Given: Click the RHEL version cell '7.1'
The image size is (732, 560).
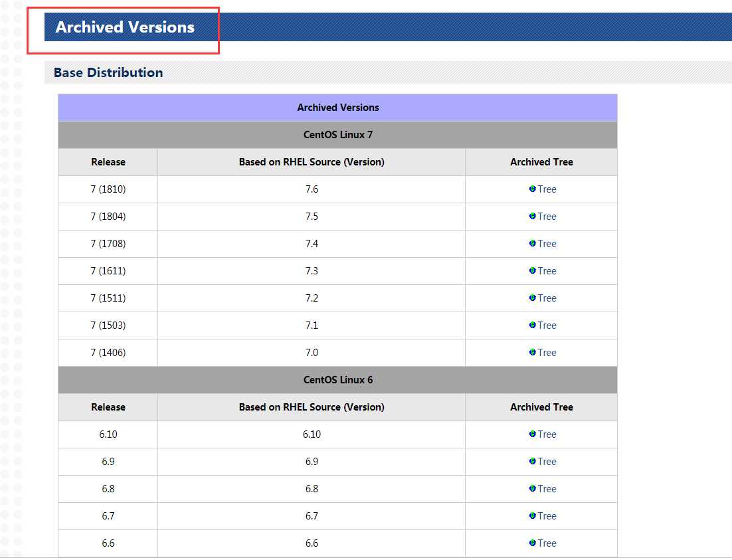Looking at the screenshot, I should (312, 325).
